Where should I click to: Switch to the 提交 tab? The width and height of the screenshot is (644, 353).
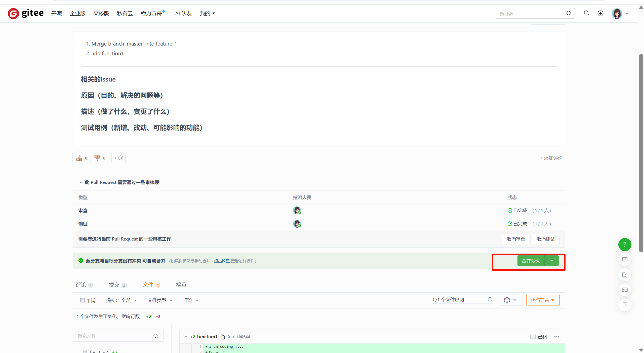pos(117,285)
